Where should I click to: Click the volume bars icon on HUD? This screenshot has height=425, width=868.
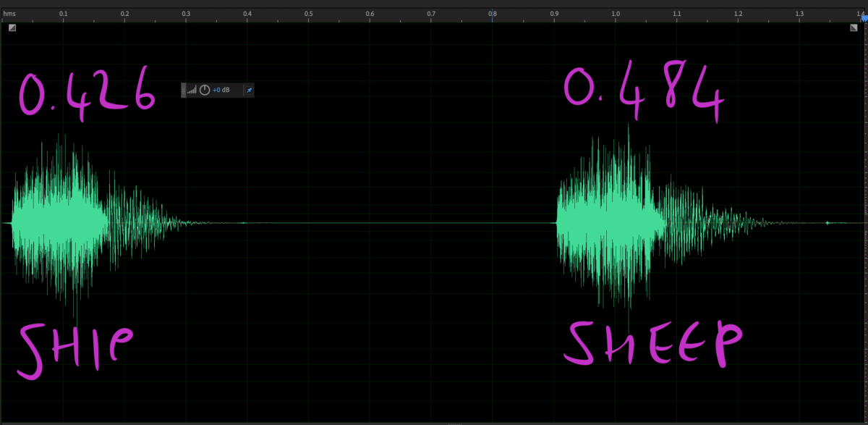(192, 90)
